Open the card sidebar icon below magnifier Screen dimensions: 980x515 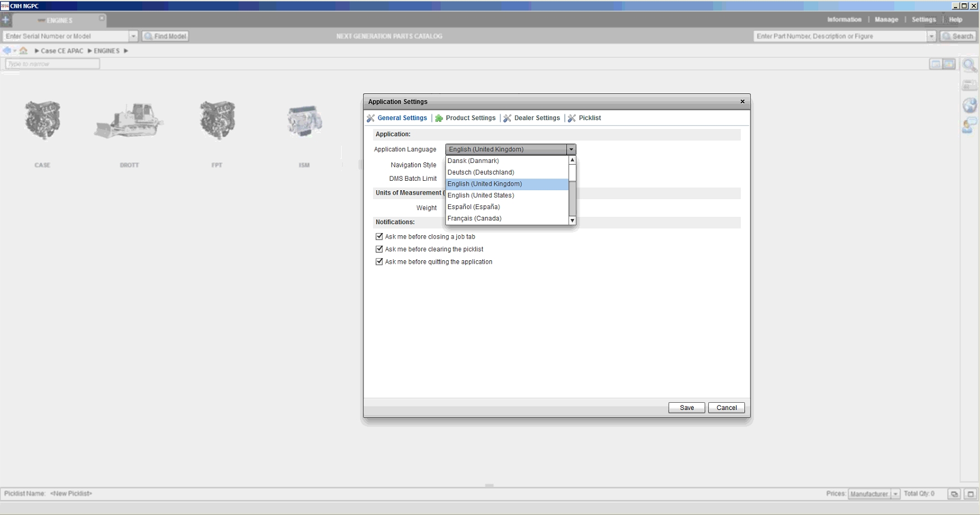pos(969,85)
